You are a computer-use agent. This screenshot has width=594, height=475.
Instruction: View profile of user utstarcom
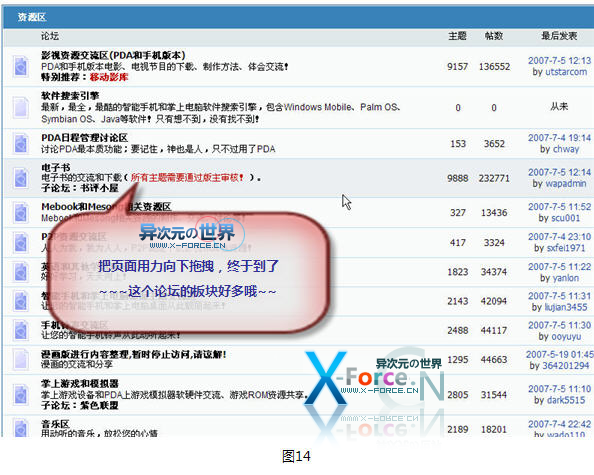coord(566,72)
